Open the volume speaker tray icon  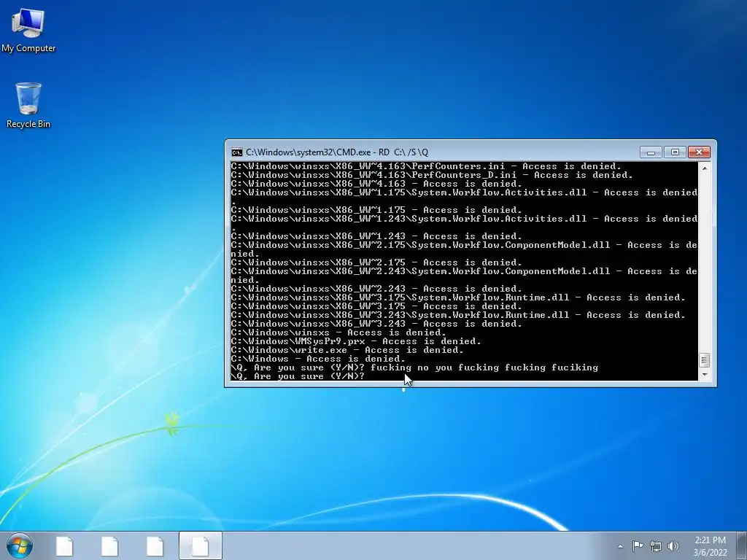673,546
